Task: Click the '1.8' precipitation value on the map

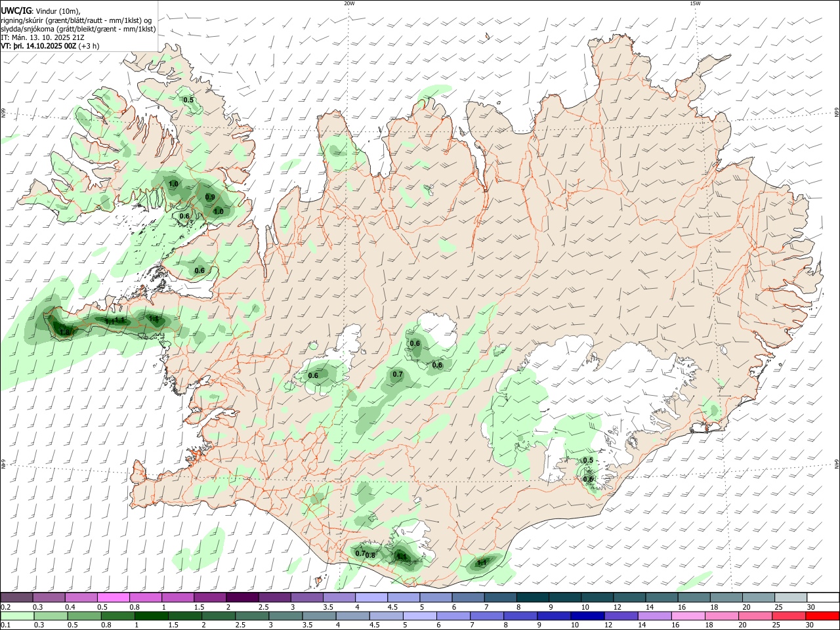Action: (x=64, y=332)
